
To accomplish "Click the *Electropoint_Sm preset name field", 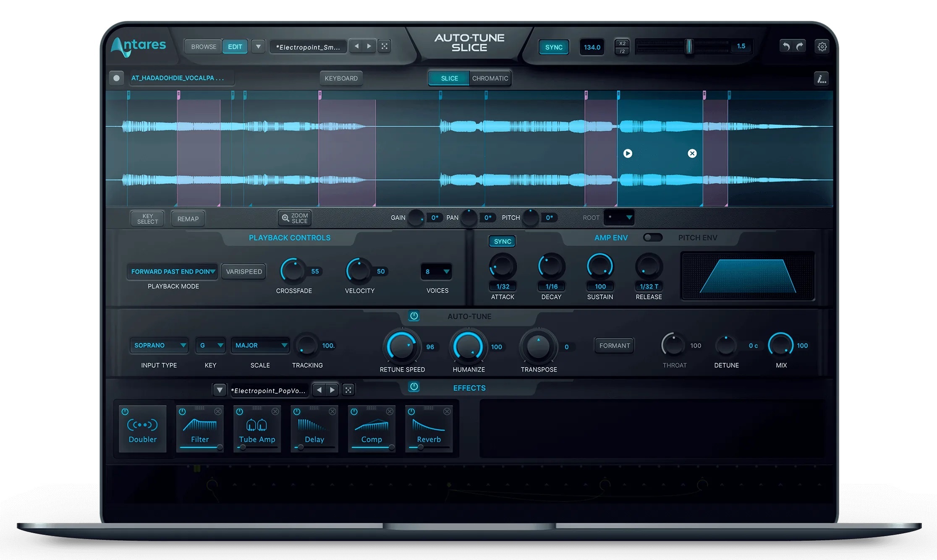I will click(x=309, y=47).
